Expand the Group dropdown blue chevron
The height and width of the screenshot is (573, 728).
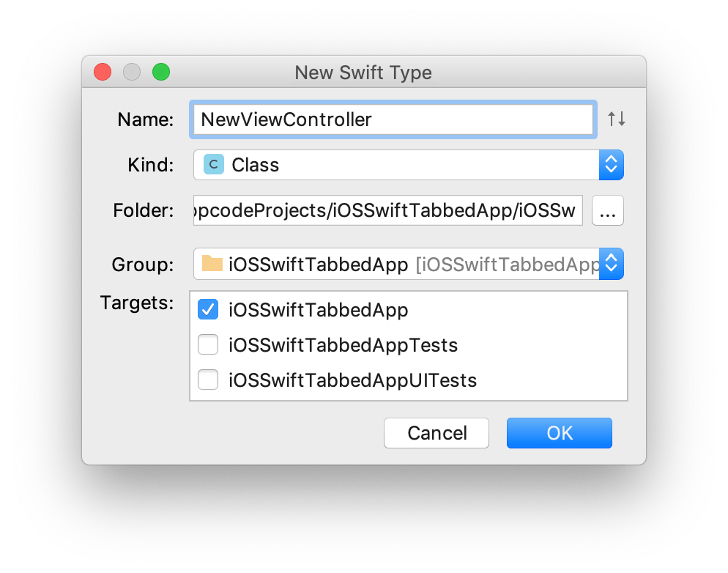(x=611, y=264)
